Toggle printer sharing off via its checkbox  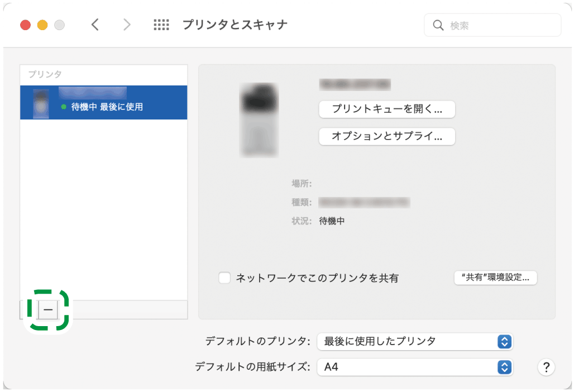pos(225,278)
